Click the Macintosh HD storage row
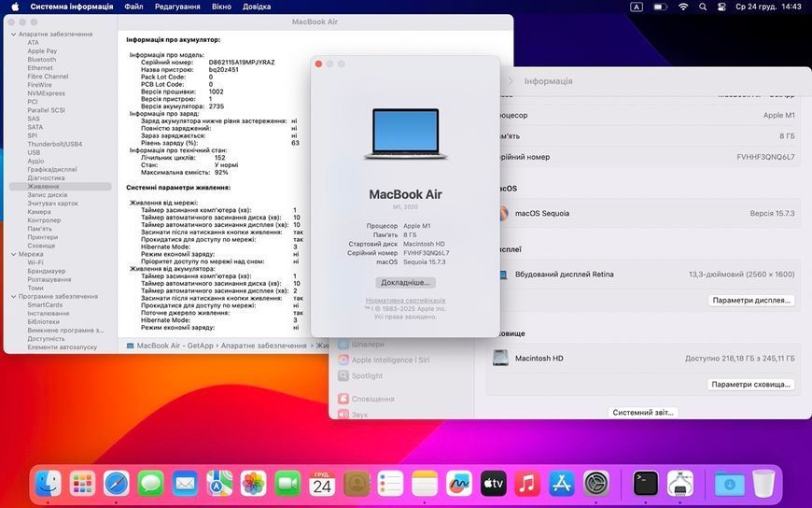This screenshot has width=812, height=508. click(x=643, y=359)
